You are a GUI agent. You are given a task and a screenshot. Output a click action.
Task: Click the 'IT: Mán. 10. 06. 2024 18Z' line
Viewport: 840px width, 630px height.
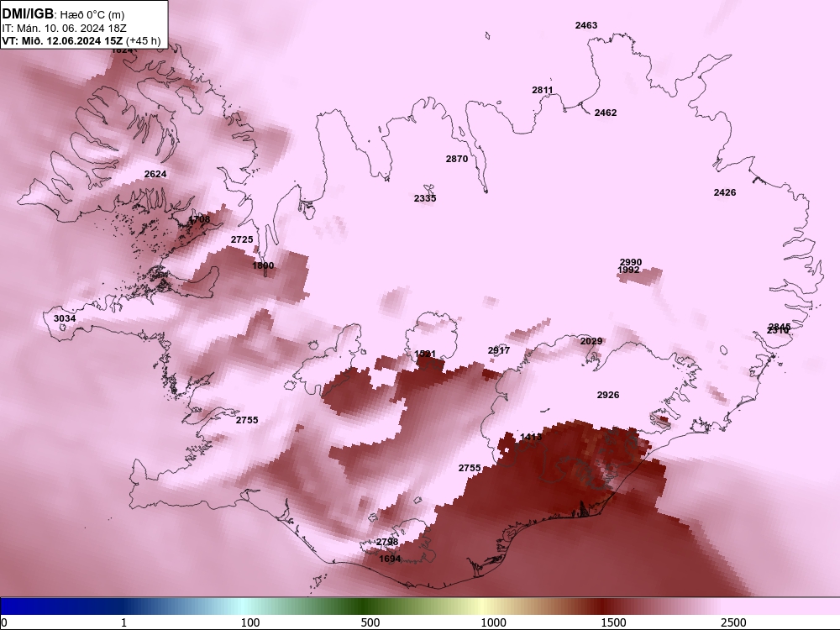pyautogui.click(x=65, y=29)
